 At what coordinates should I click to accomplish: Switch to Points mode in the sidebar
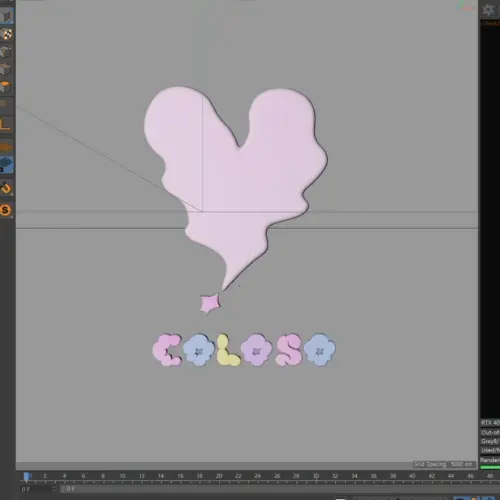tap(6, 52)
